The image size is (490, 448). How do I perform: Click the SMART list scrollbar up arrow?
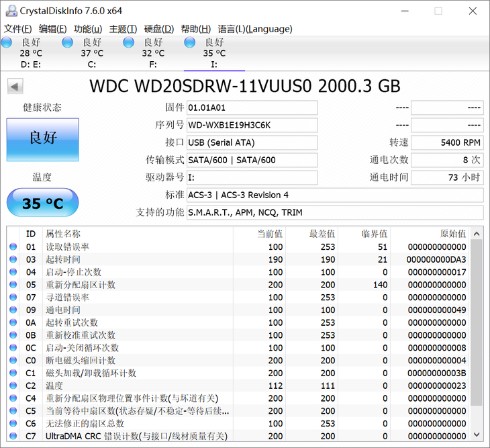[477, 234]
